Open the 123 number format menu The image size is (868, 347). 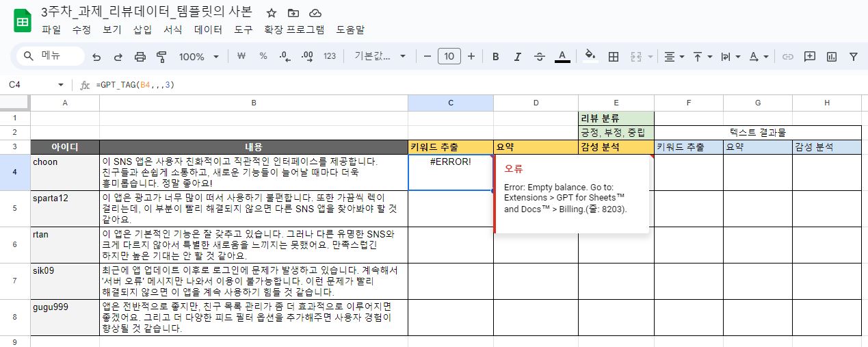click(x=330, y=56)
